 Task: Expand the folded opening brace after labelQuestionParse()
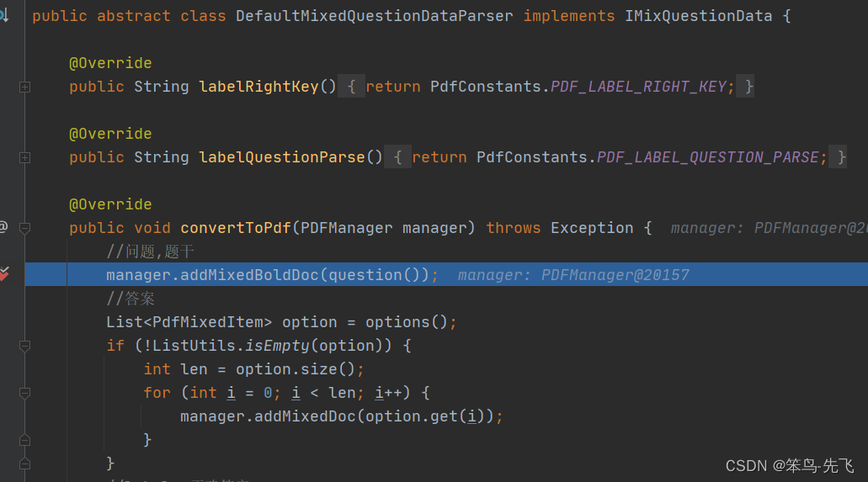click(x=397, y=157)
